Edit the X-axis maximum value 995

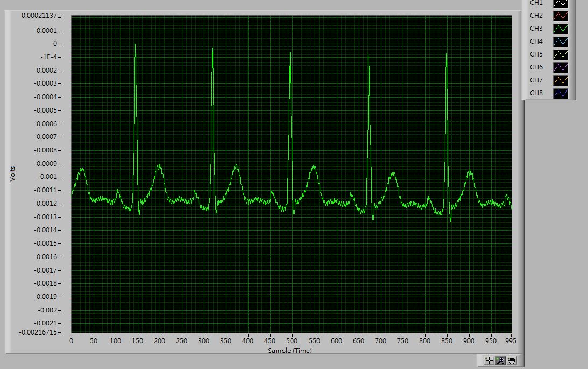pos(511,341)
